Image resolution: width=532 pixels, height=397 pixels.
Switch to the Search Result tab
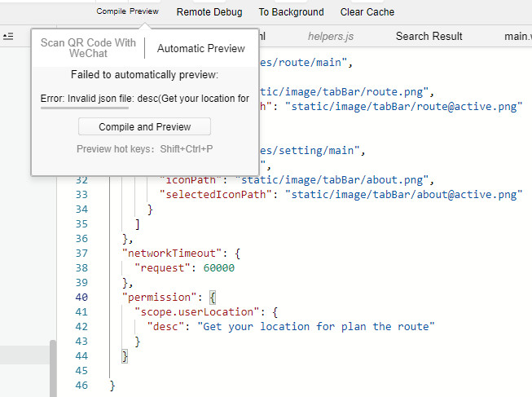(x=429, y=36)
